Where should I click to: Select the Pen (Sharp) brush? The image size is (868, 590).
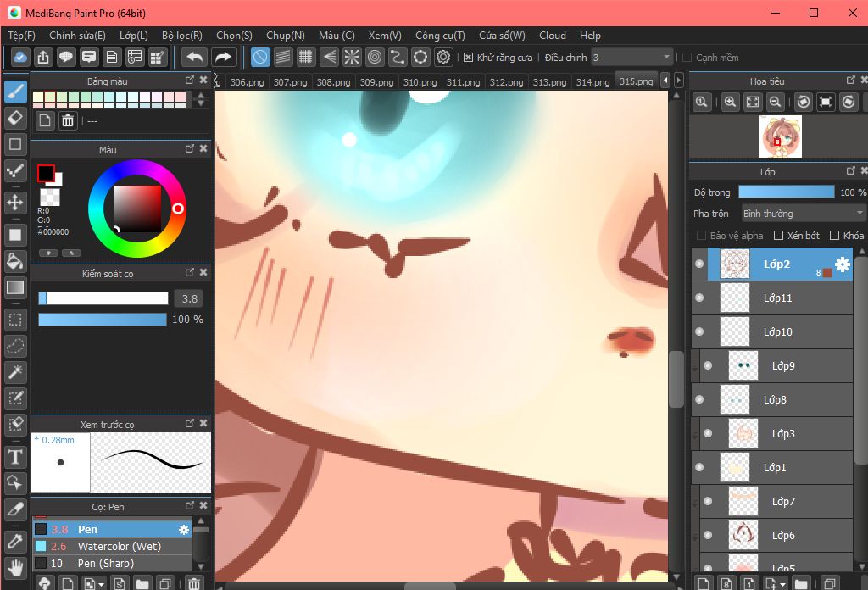[113, 563]
